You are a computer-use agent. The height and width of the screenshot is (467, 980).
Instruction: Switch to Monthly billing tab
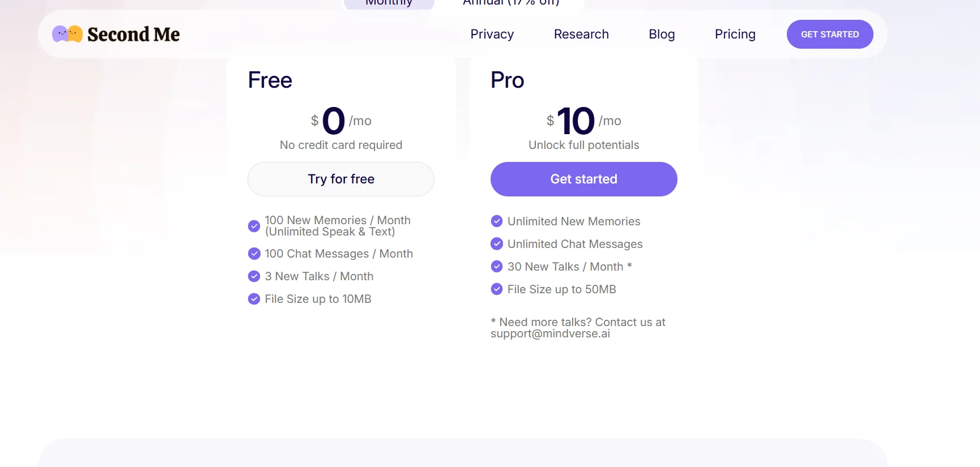click(x=389, y=3)
